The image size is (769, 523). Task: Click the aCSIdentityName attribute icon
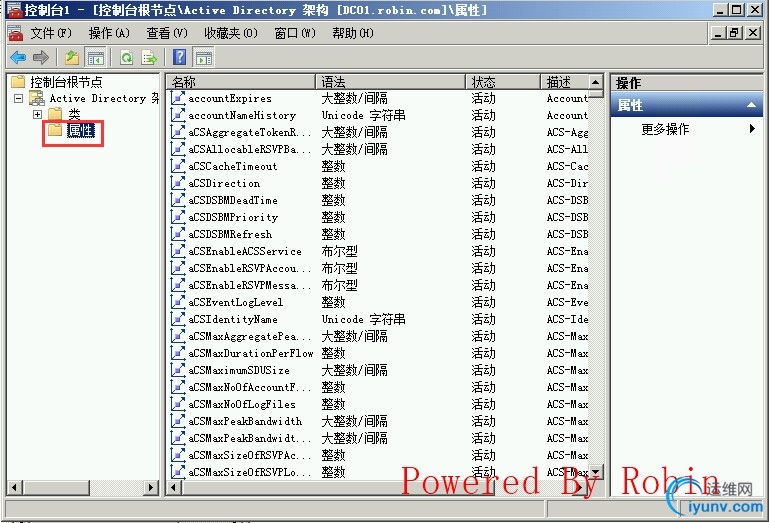tap(178, 319)
